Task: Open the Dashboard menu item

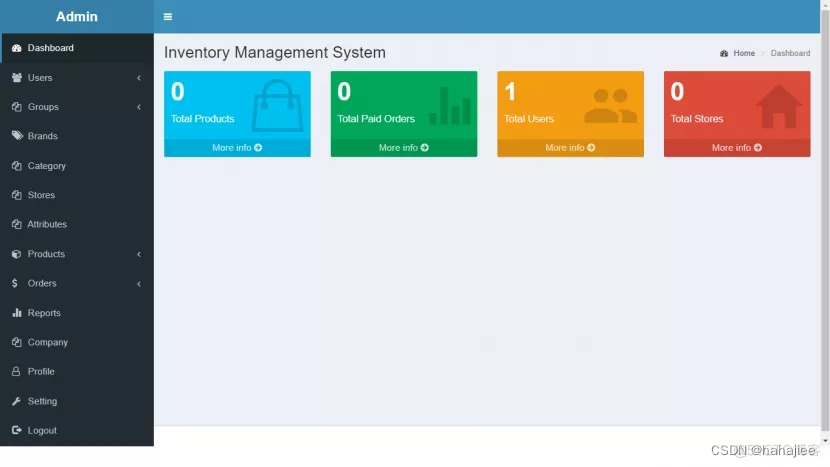Action: 77,48
